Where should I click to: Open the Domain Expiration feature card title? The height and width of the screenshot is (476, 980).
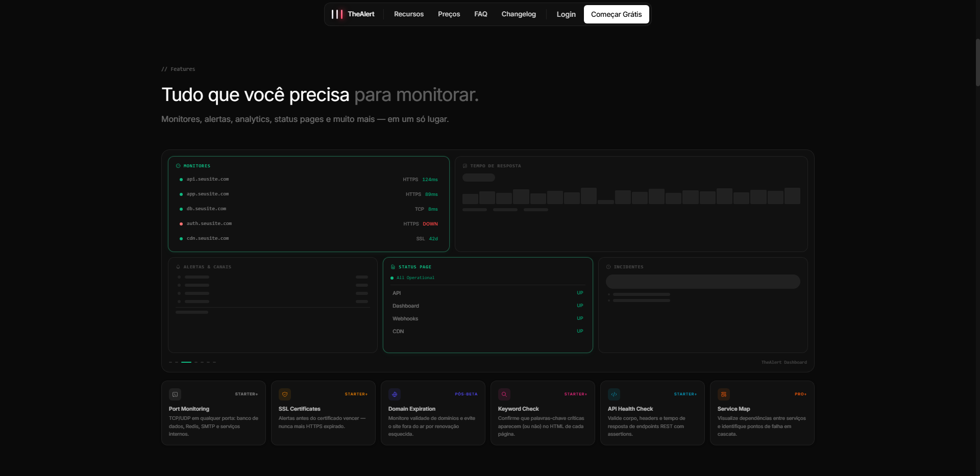click(411, 409)
